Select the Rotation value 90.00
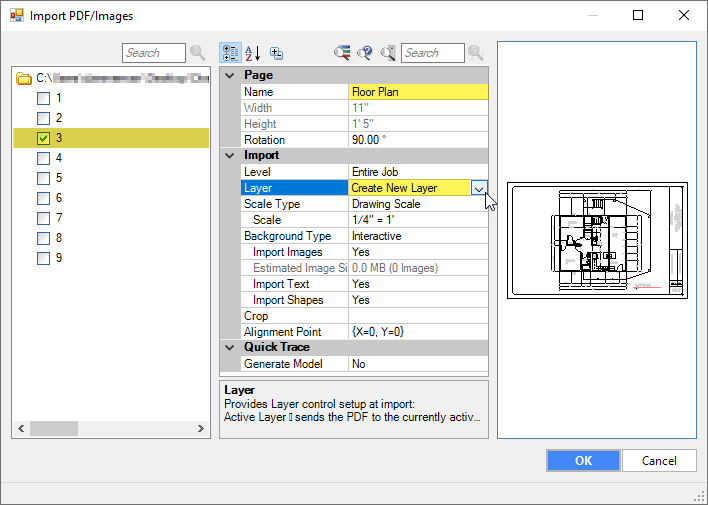The width and height of the screenshot is (708, 505). tap(418, 140)
